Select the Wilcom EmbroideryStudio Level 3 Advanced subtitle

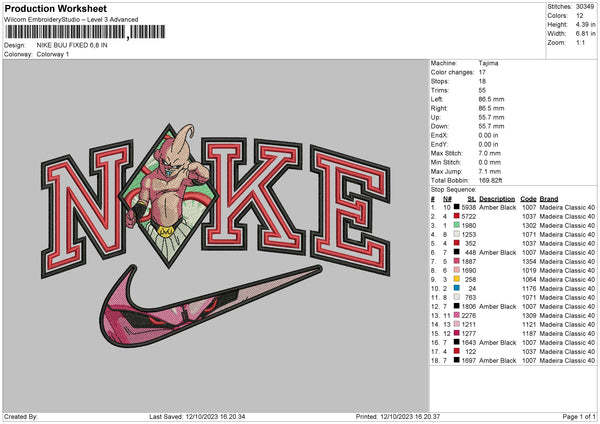(x=71, y=20)
